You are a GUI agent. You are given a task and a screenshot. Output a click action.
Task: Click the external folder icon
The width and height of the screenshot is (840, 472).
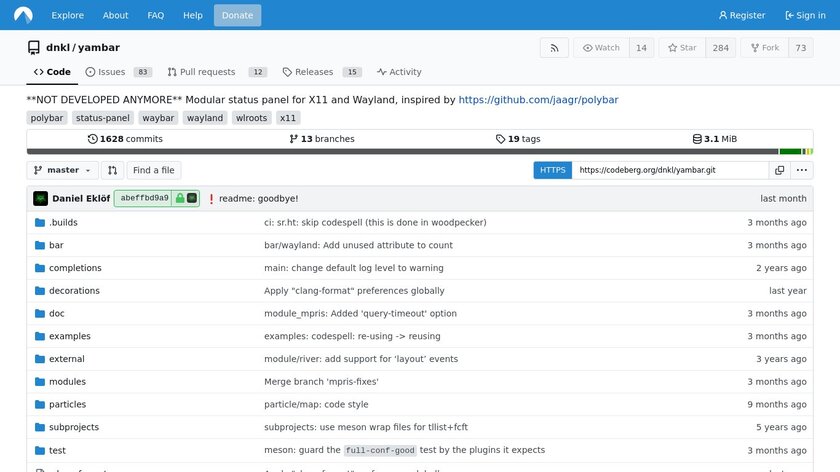(x=40, y=359)
